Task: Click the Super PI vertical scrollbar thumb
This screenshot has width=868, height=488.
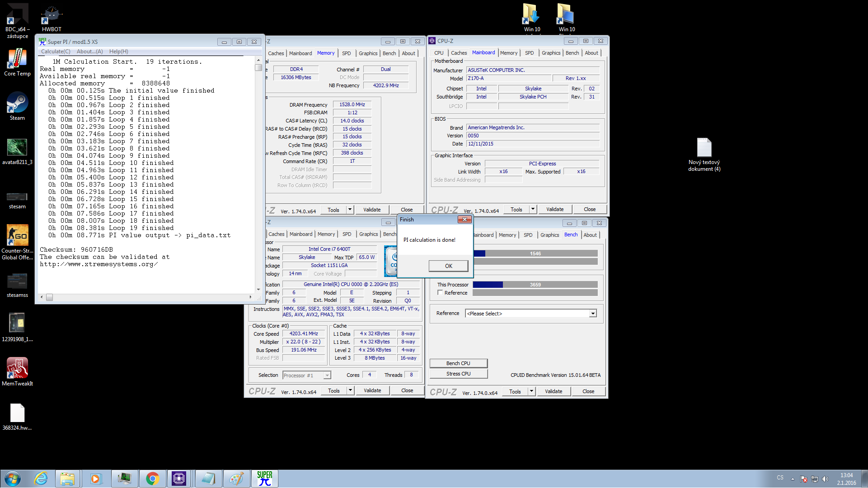Action: click(x=258, y=67)
